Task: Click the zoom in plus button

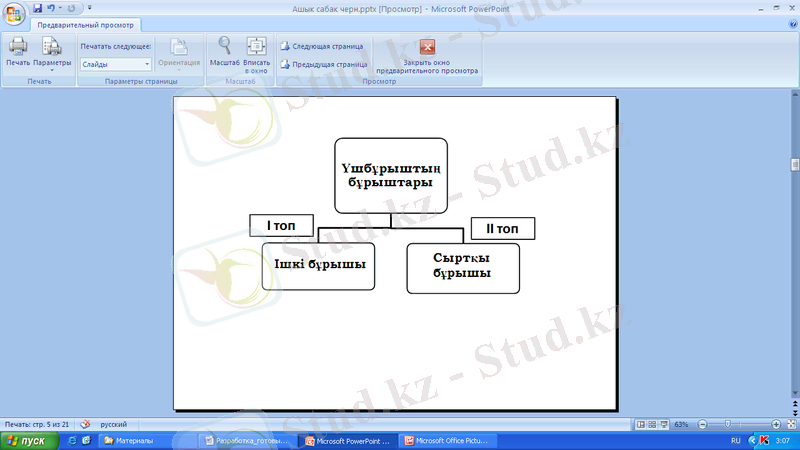Action: click(776, 424)
